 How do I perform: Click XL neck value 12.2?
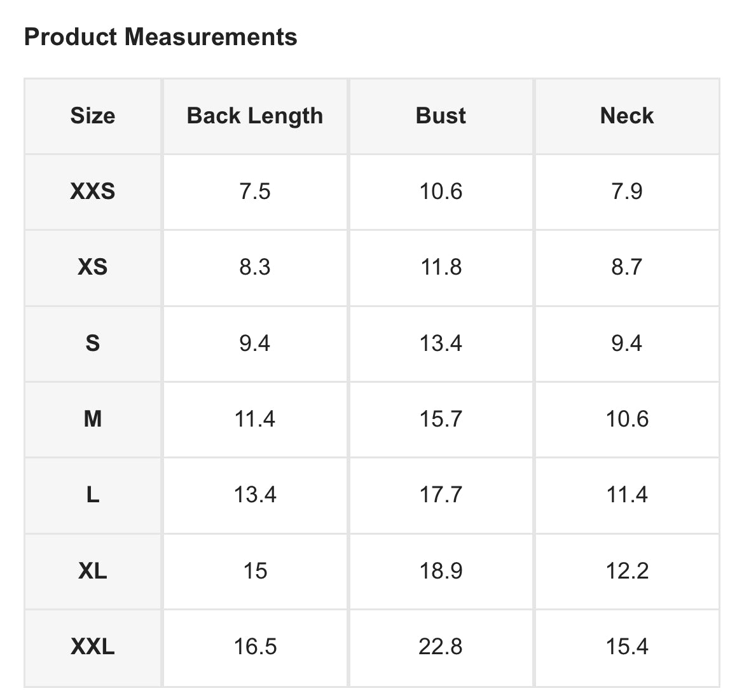(627, 571)
